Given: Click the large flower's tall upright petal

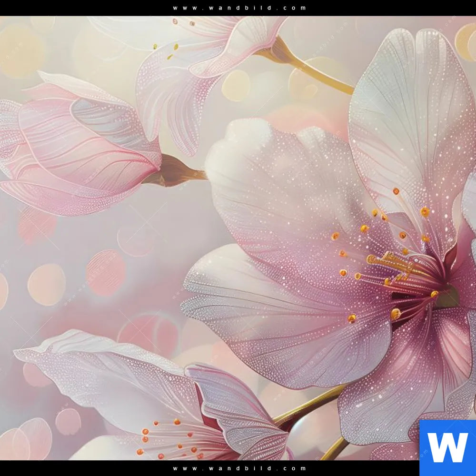Looking at the screenshot, I should click(409, 119).
